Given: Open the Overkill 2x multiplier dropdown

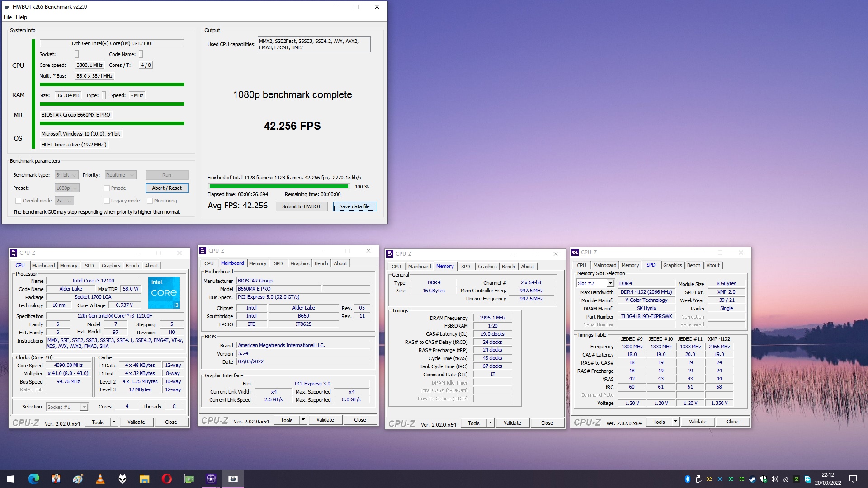Looking at the screenshot, I should pyautogui.click(x=64, y=201).
